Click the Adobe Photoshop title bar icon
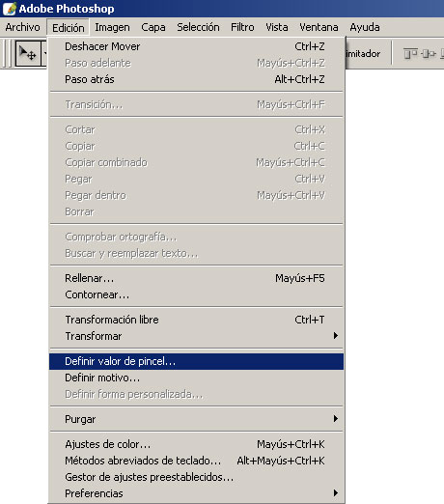444x504 pixels. [x=9, y=9]
